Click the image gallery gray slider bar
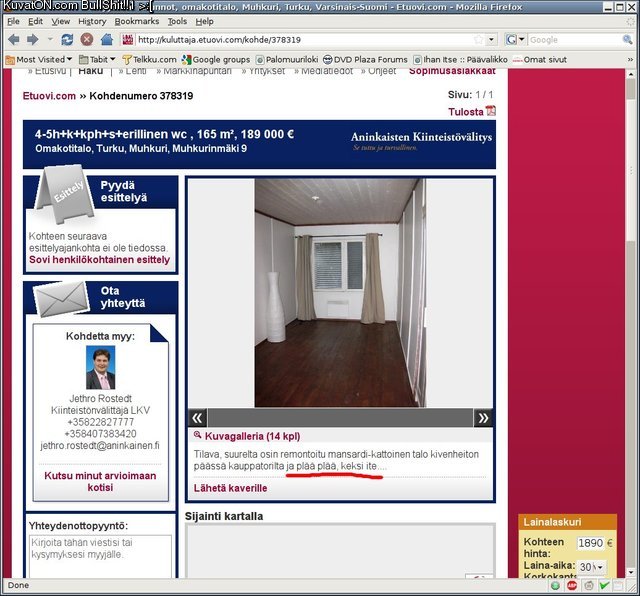This screenshot has height=596, width=640. (x=340, y=418)
